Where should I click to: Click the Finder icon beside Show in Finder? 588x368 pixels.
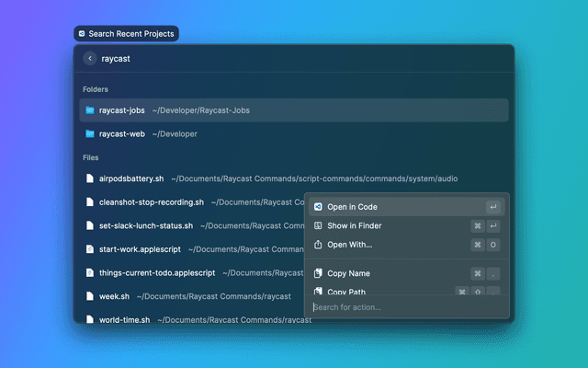(x=318, y=225)
